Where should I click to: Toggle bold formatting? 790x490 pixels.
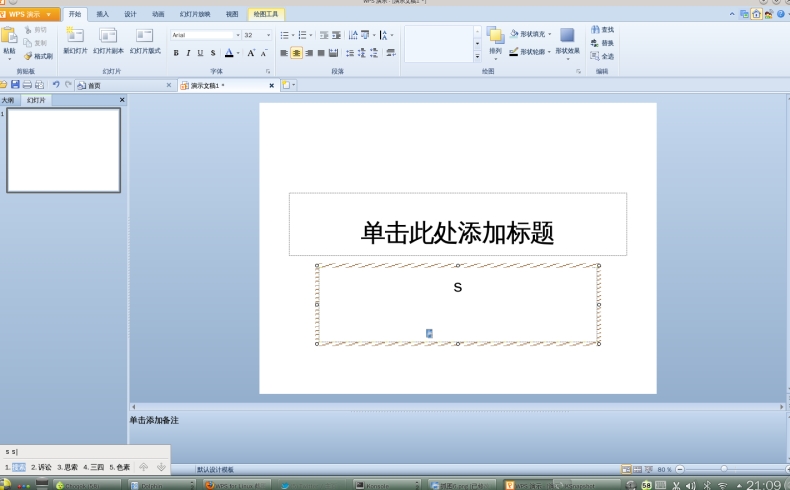point(176,53)
